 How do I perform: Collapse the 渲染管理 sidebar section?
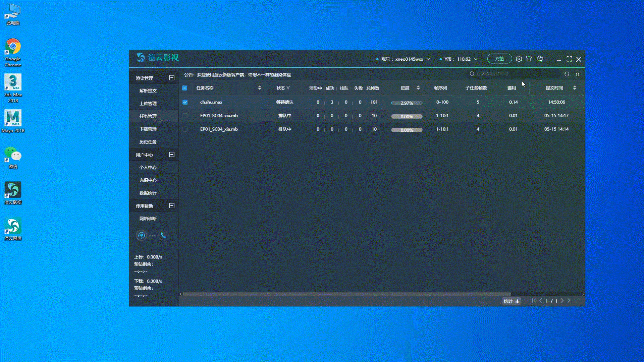coord(172,78)
